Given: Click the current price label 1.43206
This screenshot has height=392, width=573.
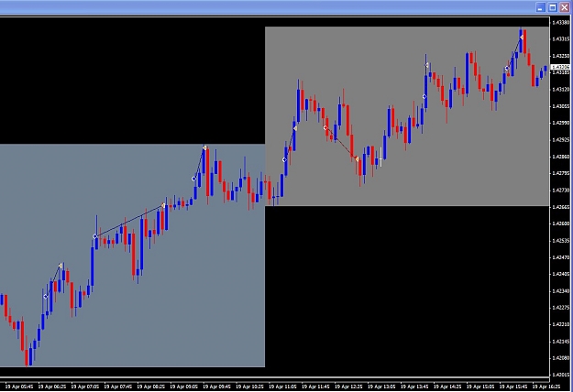Looking at the screenshot, I should (x=560, y=67).
